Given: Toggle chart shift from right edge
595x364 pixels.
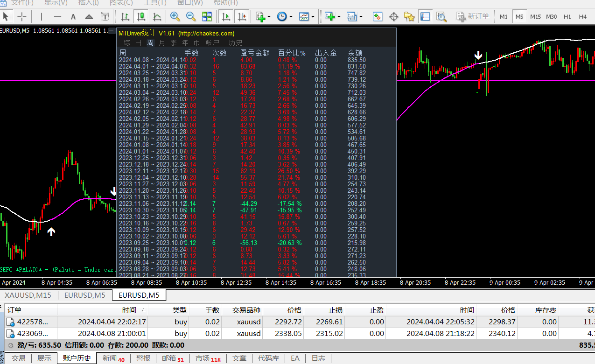Looking at the screenshot, I should pos(242,17).
